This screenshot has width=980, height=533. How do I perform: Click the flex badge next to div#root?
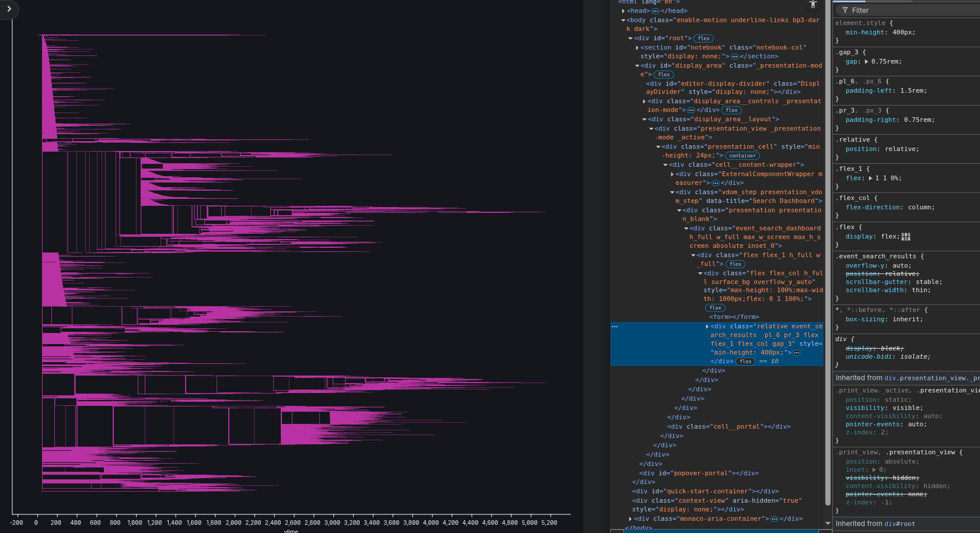[x=704, y=38]
